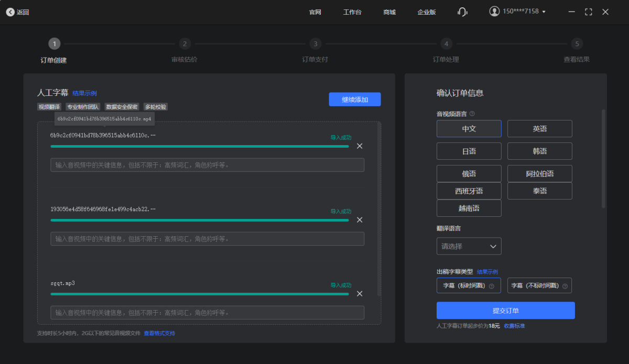
Task: Select 西班牙语 as audio language
Action: point(469,191)
